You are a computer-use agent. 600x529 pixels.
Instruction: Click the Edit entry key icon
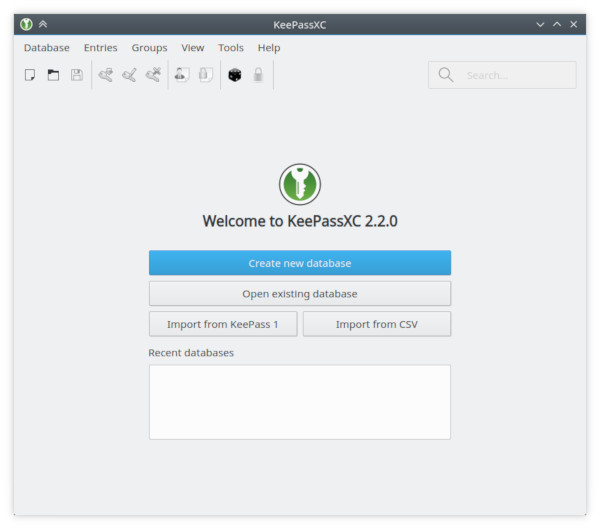pos(129,75)
